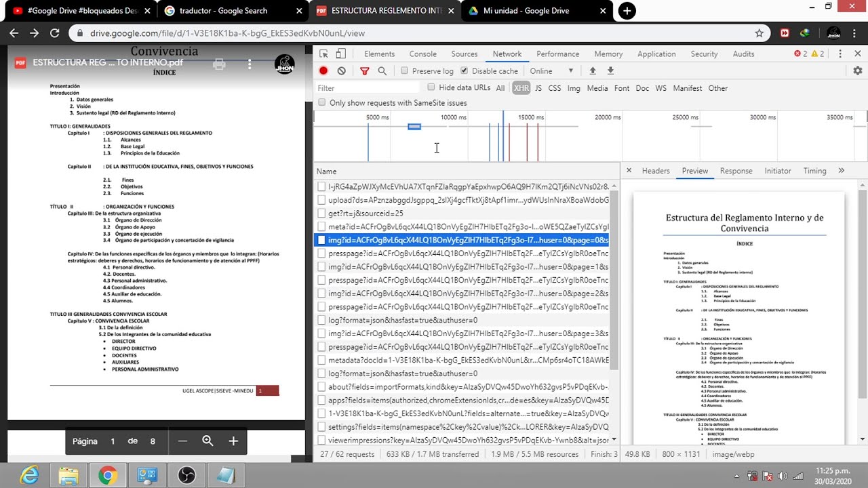Viewport: 868px width, 488px height.
Task: Switch to the Console panel
Action: (423, 54)
